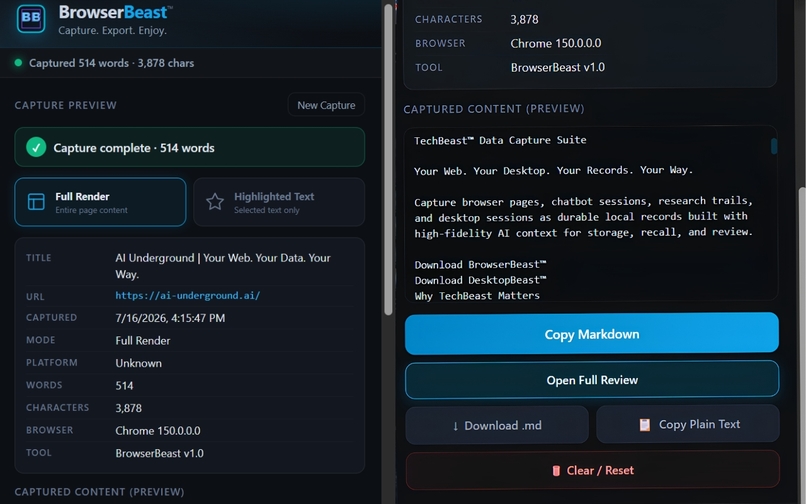Screen dimensions: 806x504
Task: Click the Copy Markdown button
Action: [592, 334]
